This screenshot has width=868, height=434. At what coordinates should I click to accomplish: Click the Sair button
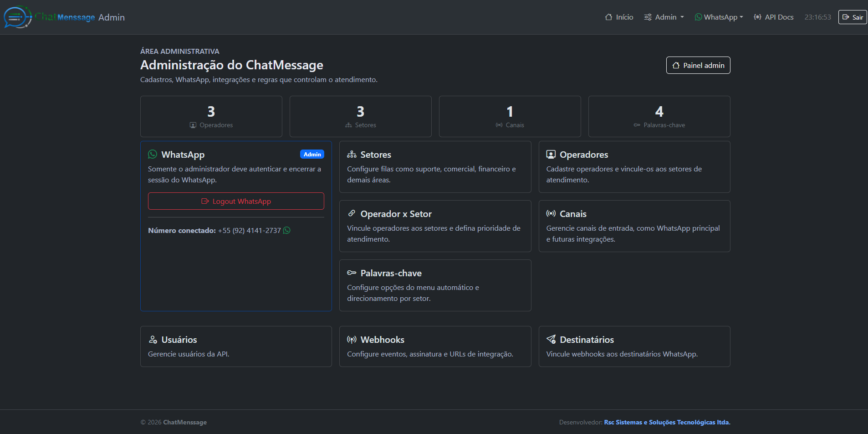tap(853, 17)
